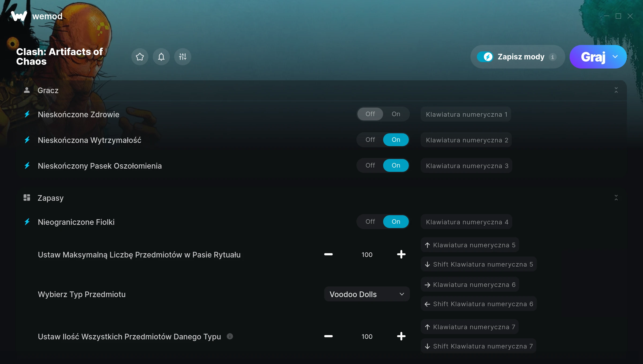Viewport: 643px width, 364px height.
Task: Open the sliders settings icon
Action: (183, 57)
